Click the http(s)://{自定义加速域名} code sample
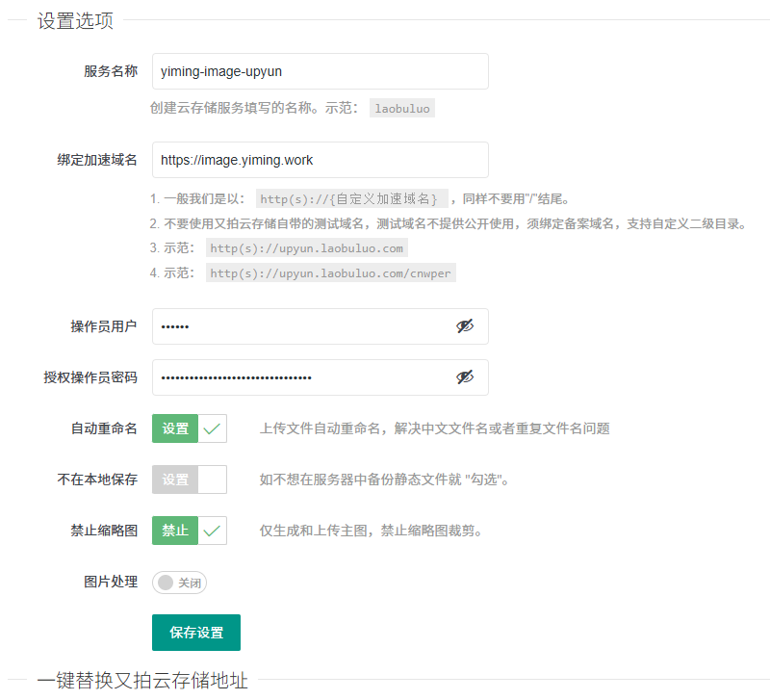770x700 pixels. [x=350, y=199]
